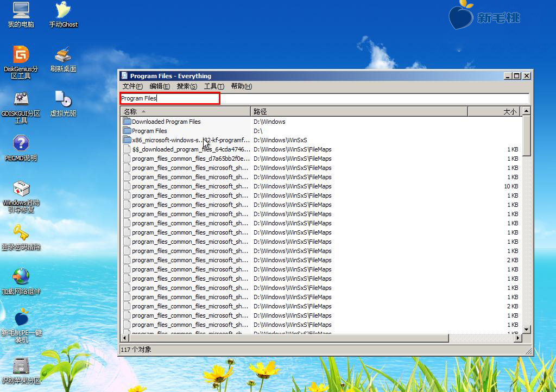Open the 工具(T) menu
556x392 pixels.
coord(214,86)
